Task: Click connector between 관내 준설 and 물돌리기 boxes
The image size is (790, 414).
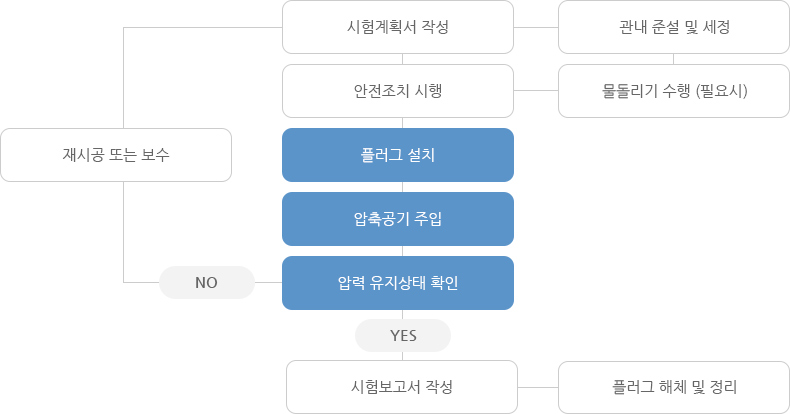Action: [674, 59]
